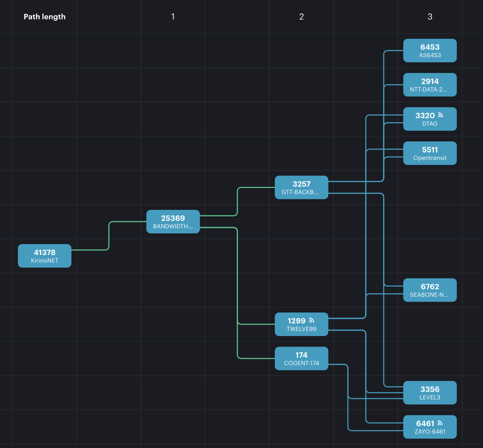
Task: Click path length column 1 header
Action: click(173, 16)
